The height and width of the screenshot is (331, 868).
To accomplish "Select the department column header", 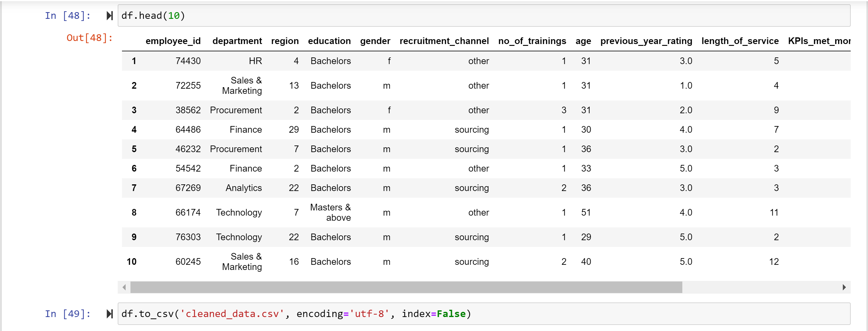I will [x=237, y=41].
